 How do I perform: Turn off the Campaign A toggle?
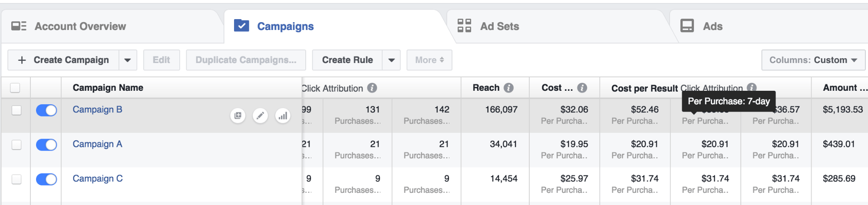tap(46, 145)
